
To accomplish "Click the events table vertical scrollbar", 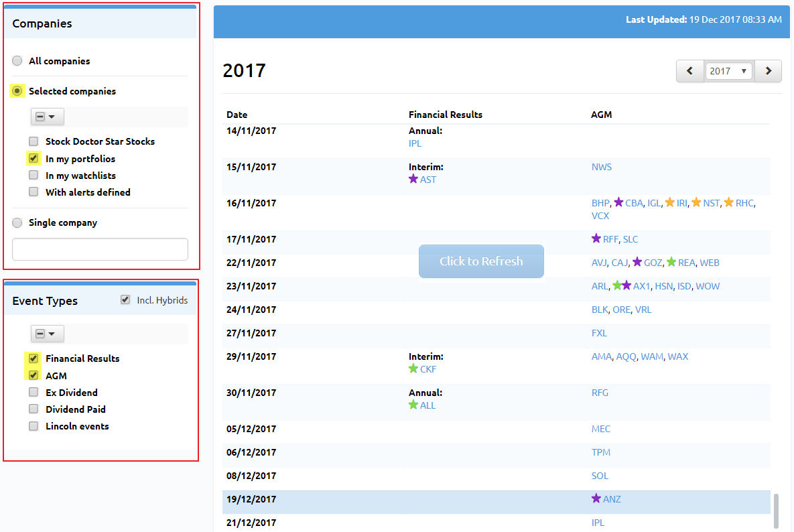I will [x=776, y=511].
